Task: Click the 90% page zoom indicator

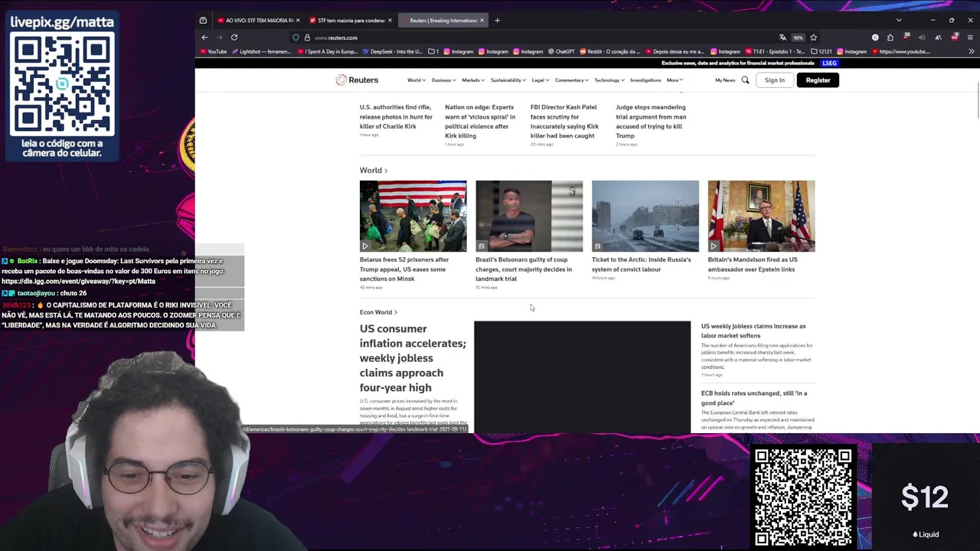Action: (x=798, y=37)
